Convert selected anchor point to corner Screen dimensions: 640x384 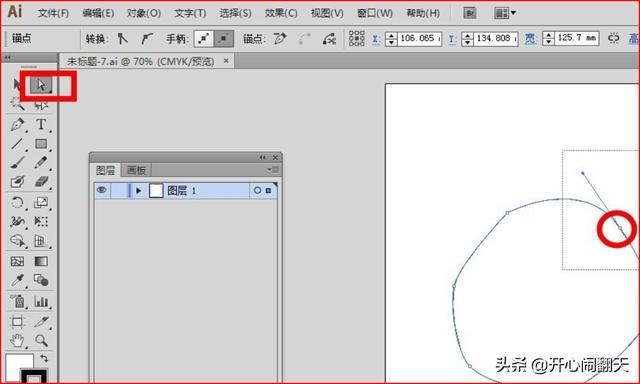[x=122, y=39]
